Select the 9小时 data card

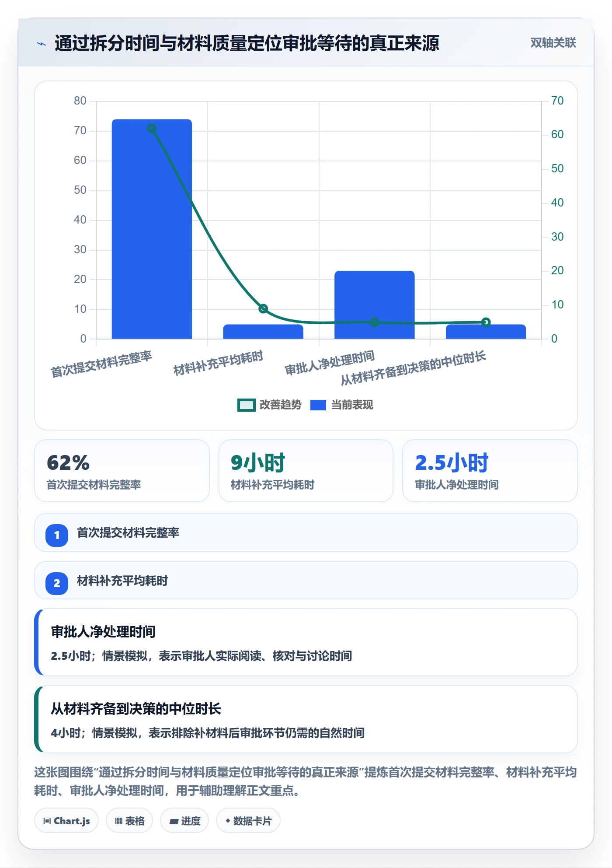click(x=306, y=471)
